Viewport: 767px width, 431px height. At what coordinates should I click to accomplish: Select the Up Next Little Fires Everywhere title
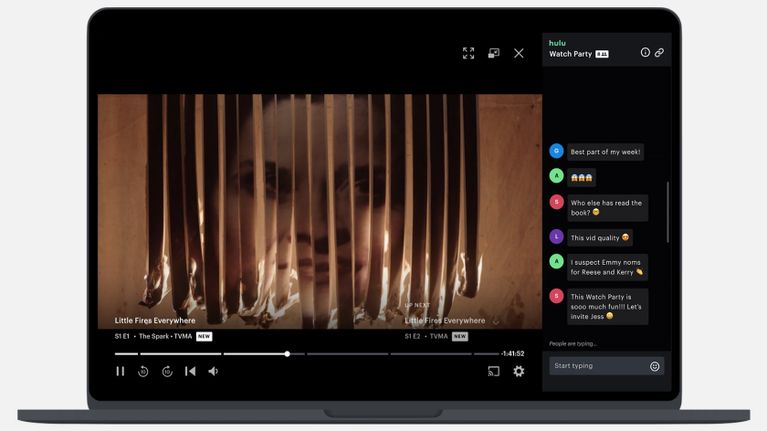(x=445, y=320)
